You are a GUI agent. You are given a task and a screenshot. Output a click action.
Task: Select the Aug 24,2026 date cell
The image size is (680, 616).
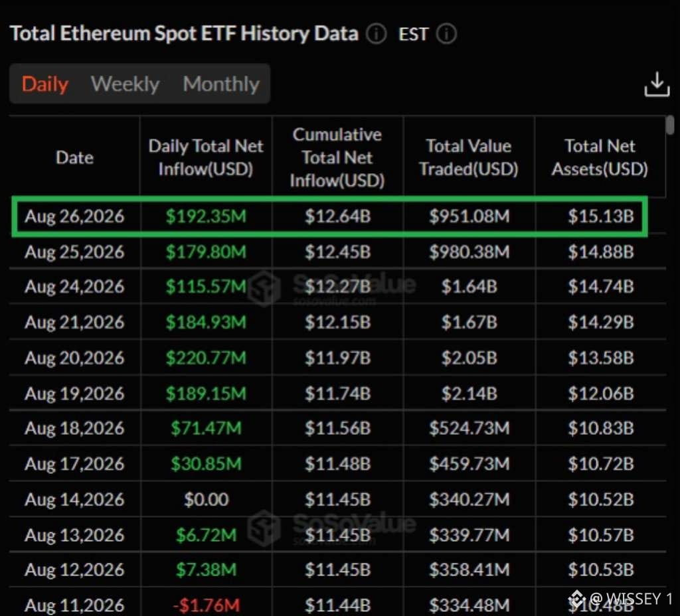tap(74, 287)
